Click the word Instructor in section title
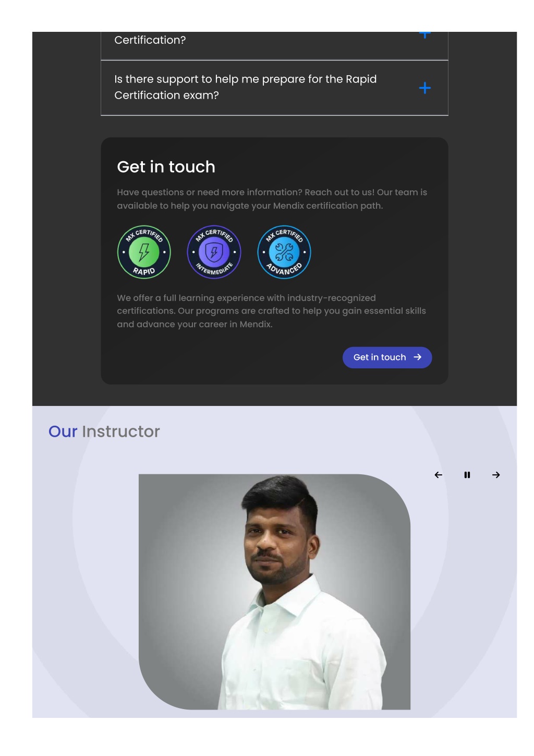Viewport: 534px width, 756px height. click(x=121, y=431)
